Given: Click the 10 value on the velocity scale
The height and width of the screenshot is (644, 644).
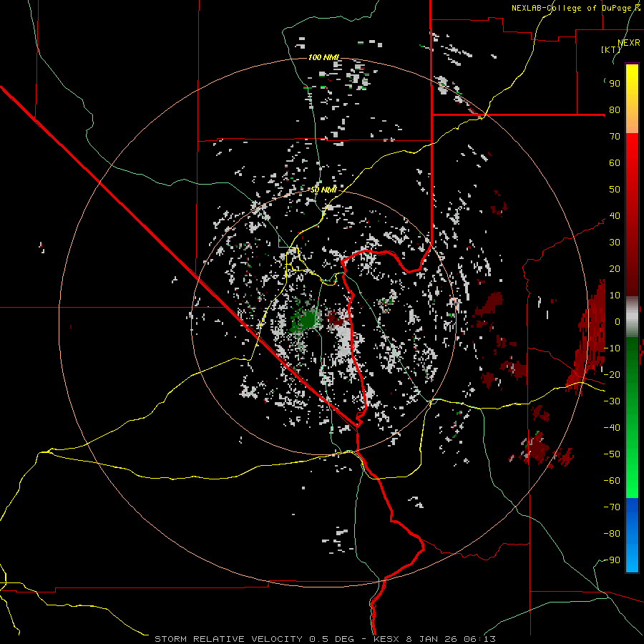Looking at the screenshot, I should (x=615, y=296).
